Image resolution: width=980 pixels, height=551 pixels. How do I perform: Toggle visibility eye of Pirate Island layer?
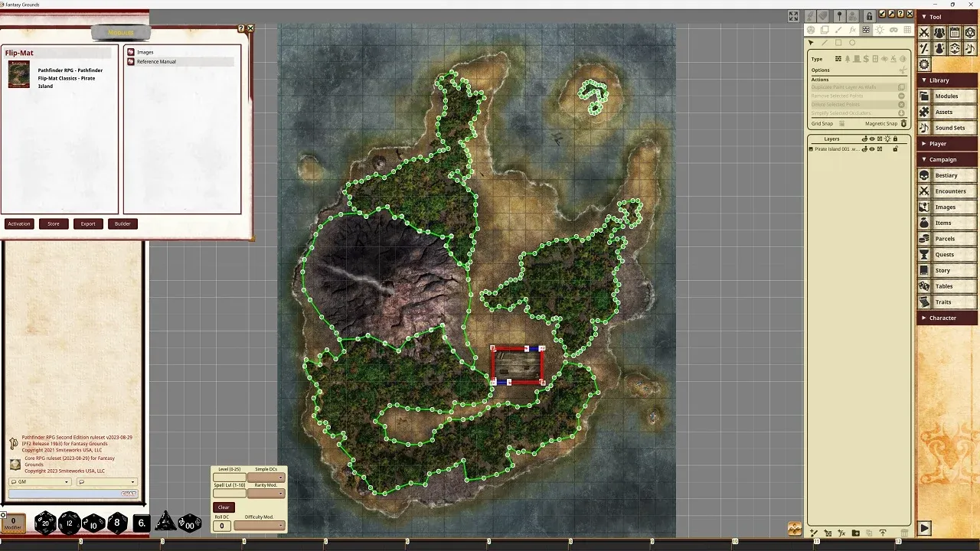[872, 149]
